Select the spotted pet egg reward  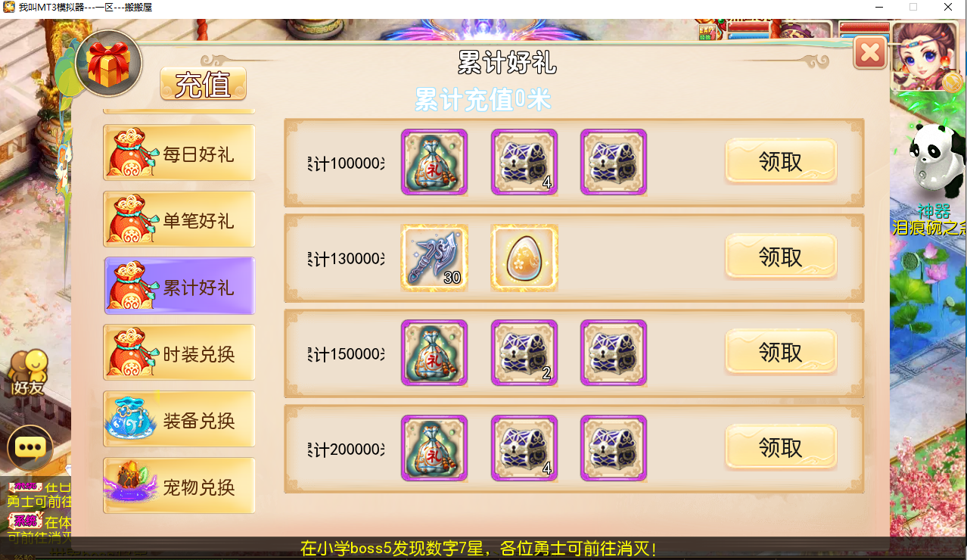[524, 258]
